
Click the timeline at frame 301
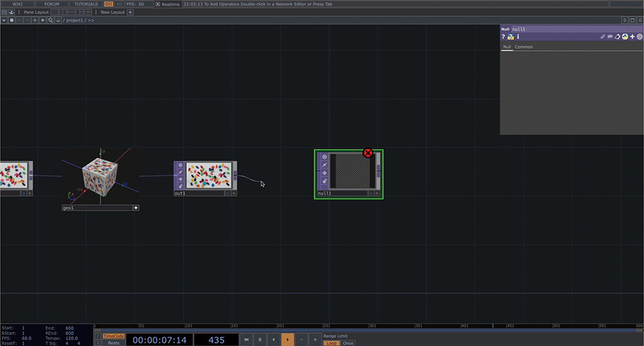tap(372, 327)
